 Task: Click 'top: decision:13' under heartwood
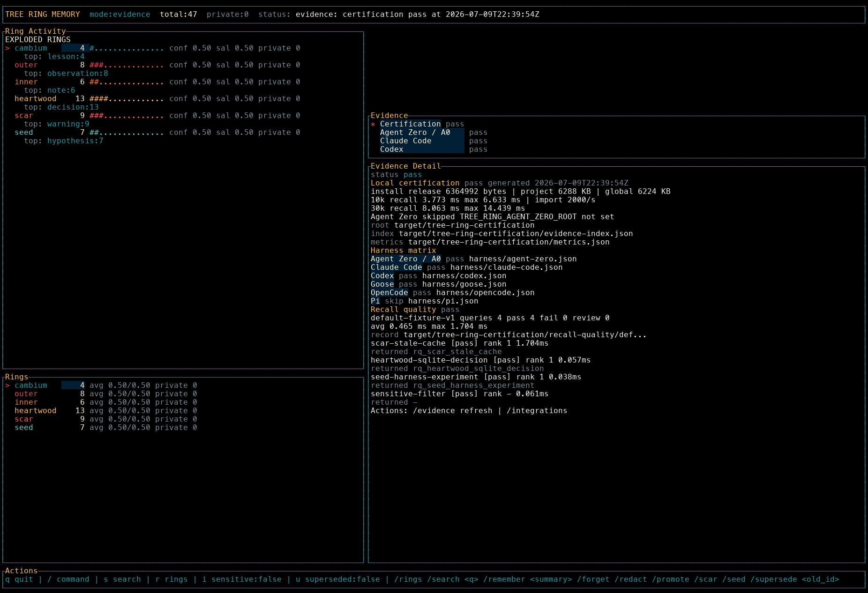(x=61, y=107)
